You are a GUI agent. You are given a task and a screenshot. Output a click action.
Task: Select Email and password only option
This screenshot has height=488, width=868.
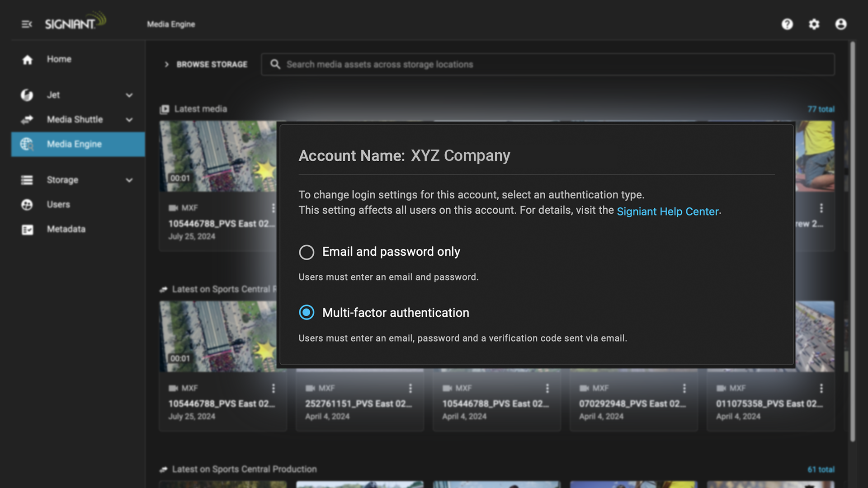tap(307, 252)
